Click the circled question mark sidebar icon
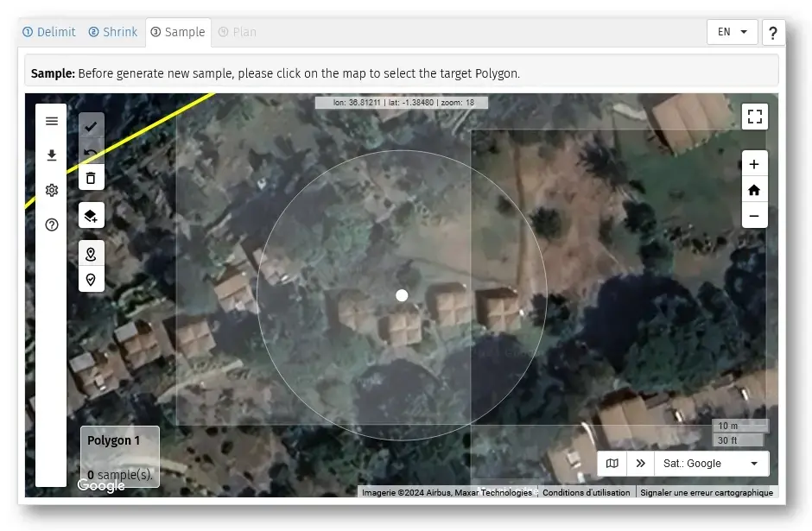 click(52, 225)
